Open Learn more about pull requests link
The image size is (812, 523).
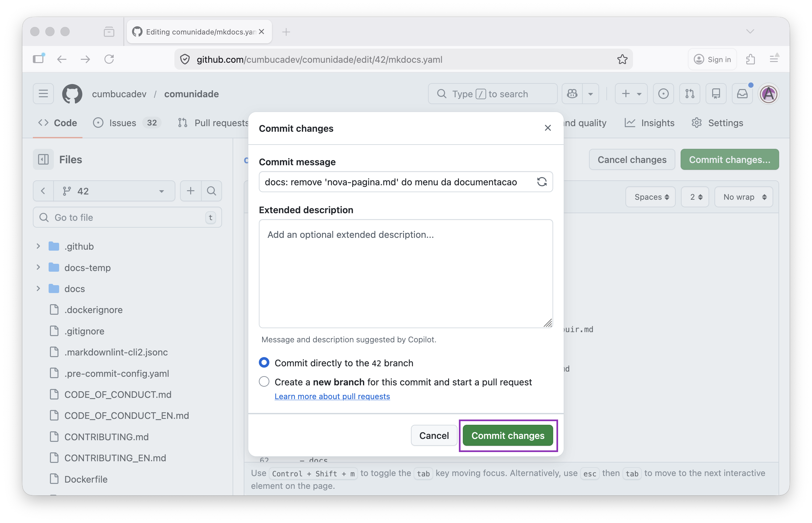coord(332,396)
